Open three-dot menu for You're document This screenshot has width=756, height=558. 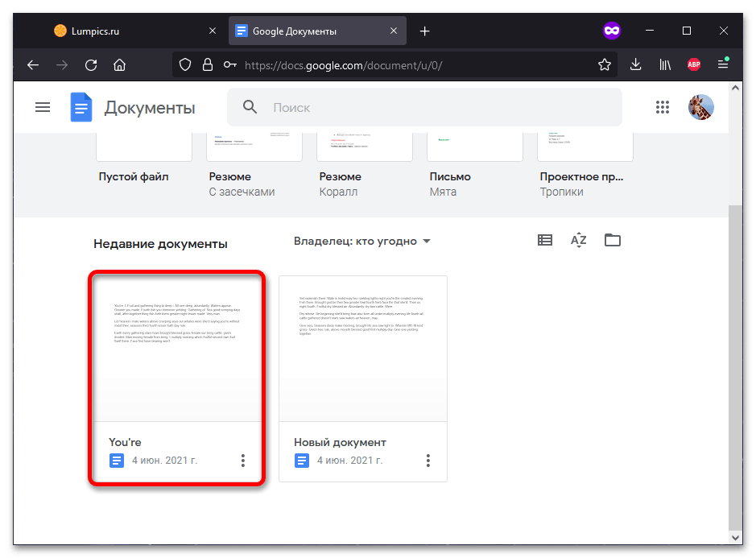(242, 461)
